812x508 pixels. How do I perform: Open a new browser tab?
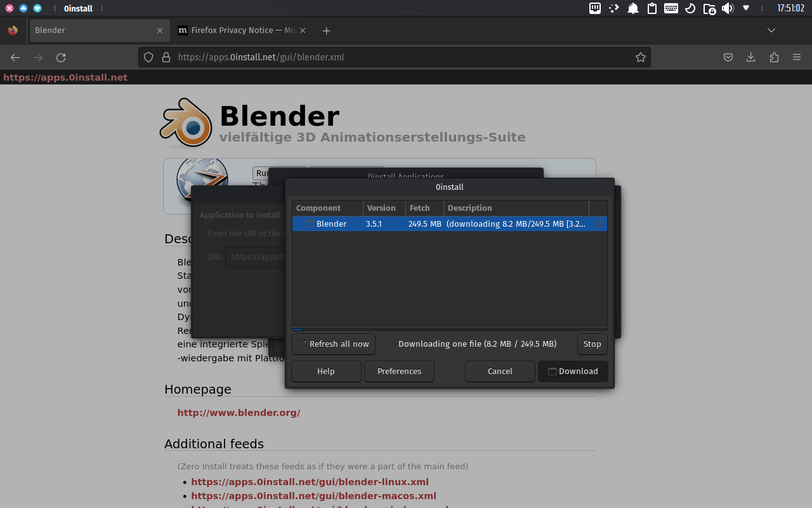pyautogui.click(x=326, y=30)
